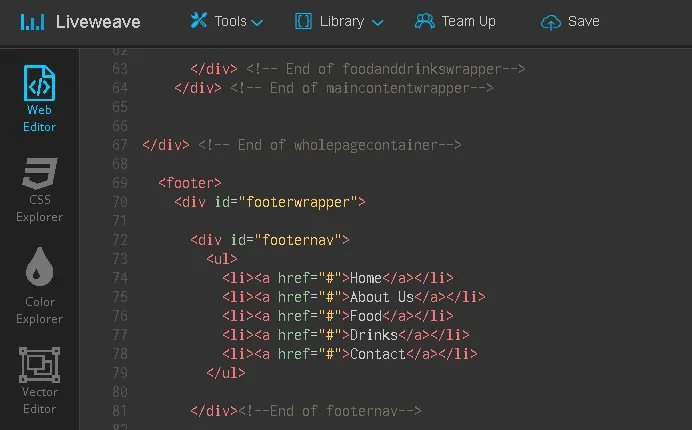This screenshot has width=692, height=430.
Task: Place cursor in 'End of maincontentwrapper' comment
Action: tap(361, 88)
